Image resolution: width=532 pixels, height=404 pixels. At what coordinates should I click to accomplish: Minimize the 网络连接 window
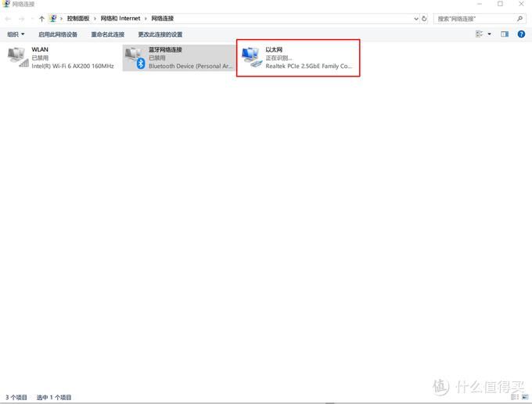pyautogui.click(x=480, y=4)
